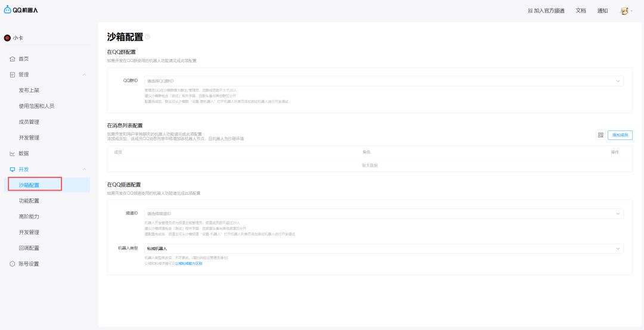Click the 首页 home icon

(x=13, y=59)
